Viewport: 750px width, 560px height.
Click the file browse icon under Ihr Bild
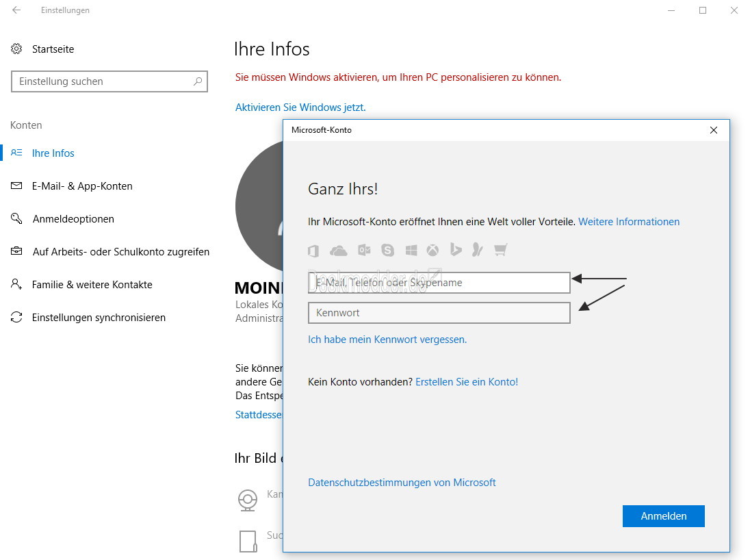pos(248,542)
